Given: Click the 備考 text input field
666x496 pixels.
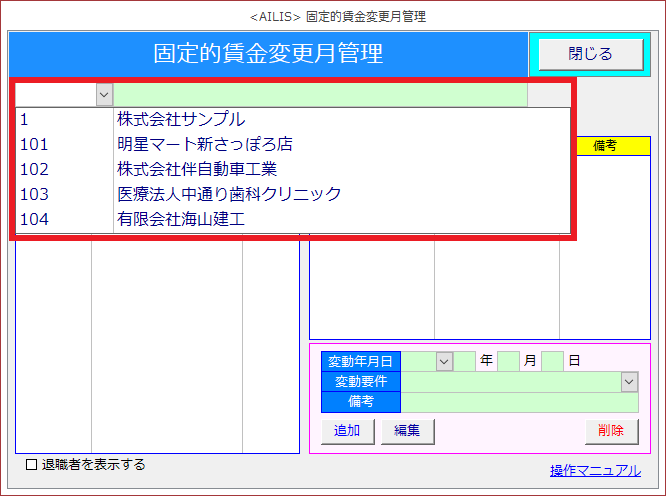Looking at the screenshot, I should [x=519, y=402].
